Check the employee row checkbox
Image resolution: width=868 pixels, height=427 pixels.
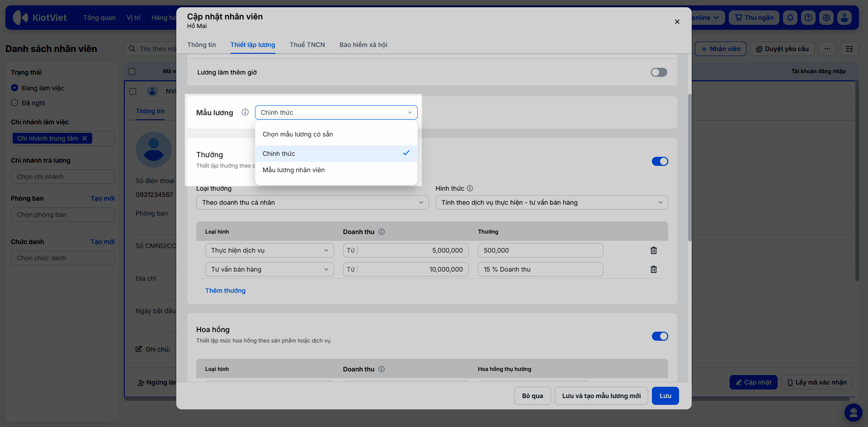coord(132,91)
